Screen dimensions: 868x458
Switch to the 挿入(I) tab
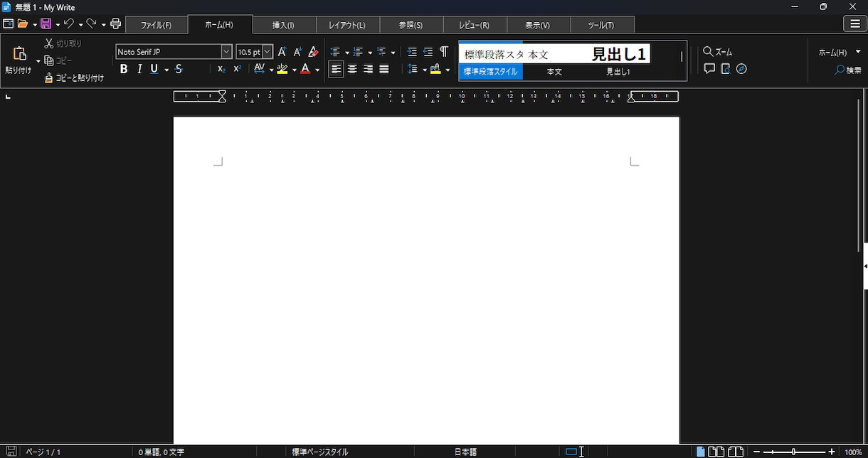tap(284, 25)
